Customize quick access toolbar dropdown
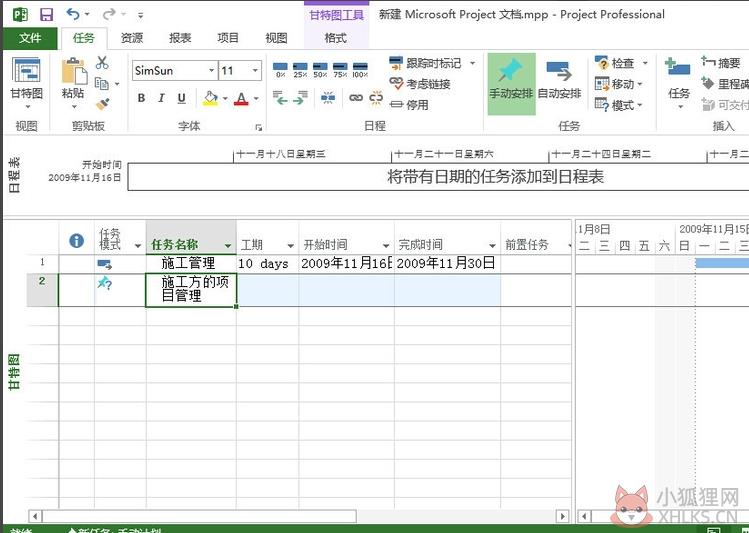Viewport: 749px width, 533px height. point(140,15)
